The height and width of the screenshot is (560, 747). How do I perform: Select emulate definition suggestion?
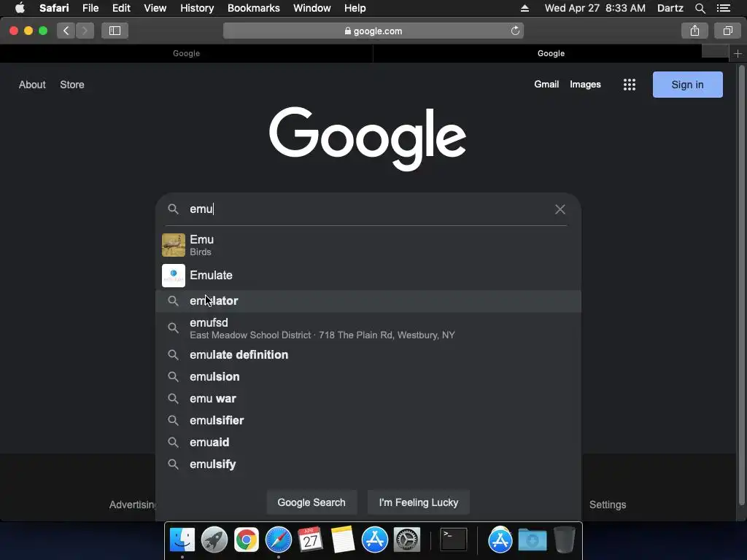[x=368, y=355]
